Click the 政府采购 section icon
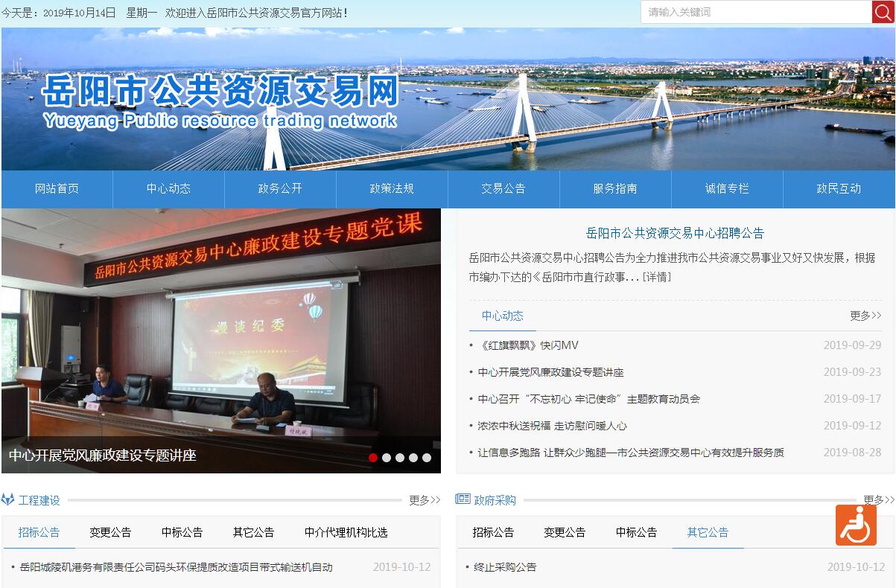This screenshot has width=896, height=588. [463, 499]
